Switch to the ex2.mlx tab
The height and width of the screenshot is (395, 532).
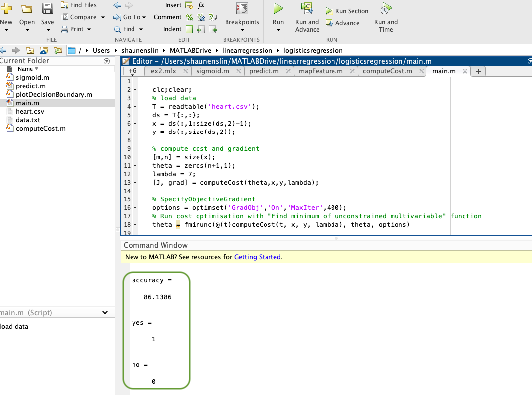[x=164, y=71]
